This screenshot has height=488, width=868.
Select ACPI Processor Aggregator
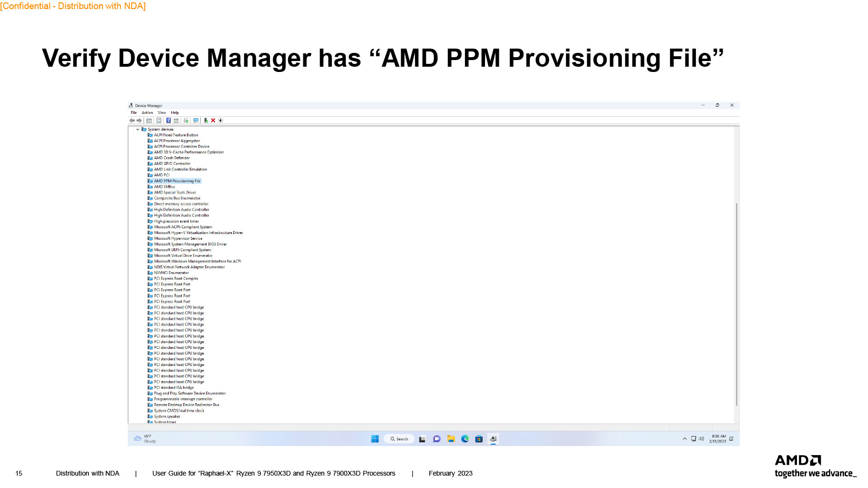click(x=177, y=141)
